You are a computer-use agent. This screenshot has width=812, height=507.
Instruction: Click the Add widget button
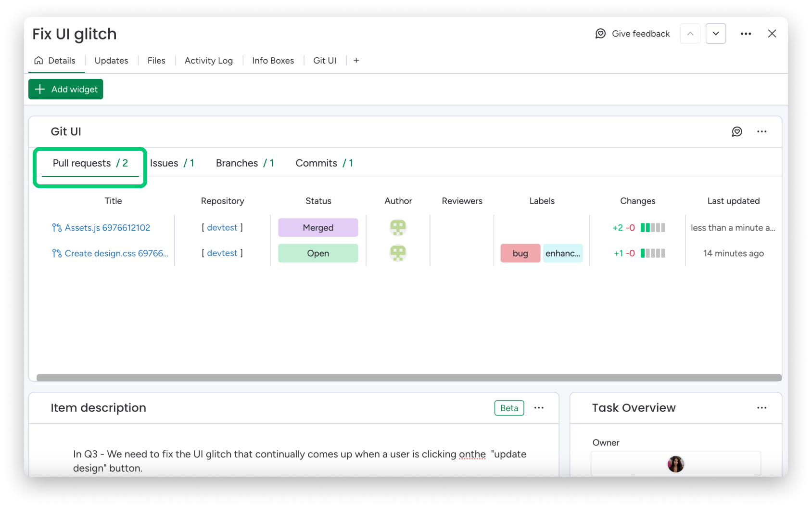click(65, 89)
